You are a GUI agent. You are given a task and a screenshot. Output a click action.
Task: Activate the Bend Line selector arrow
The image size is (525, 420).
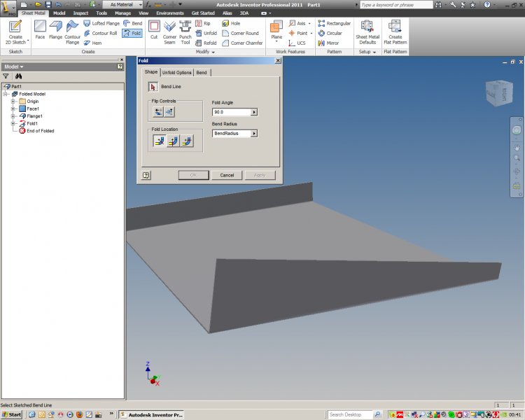(153, 87)
